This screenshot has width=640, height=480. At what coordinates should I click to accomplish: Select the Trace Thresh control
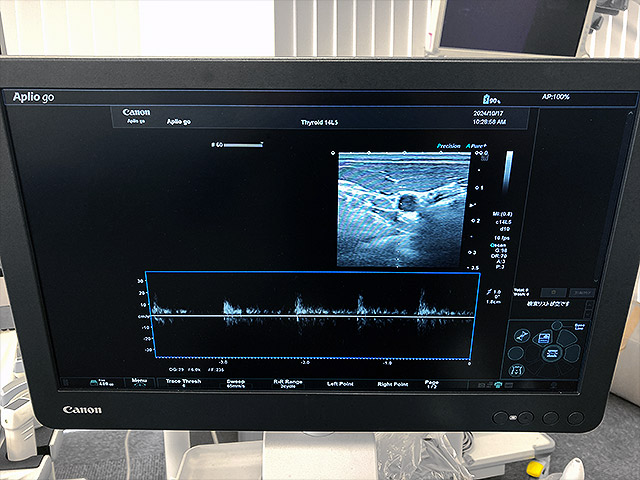point(183,382)
